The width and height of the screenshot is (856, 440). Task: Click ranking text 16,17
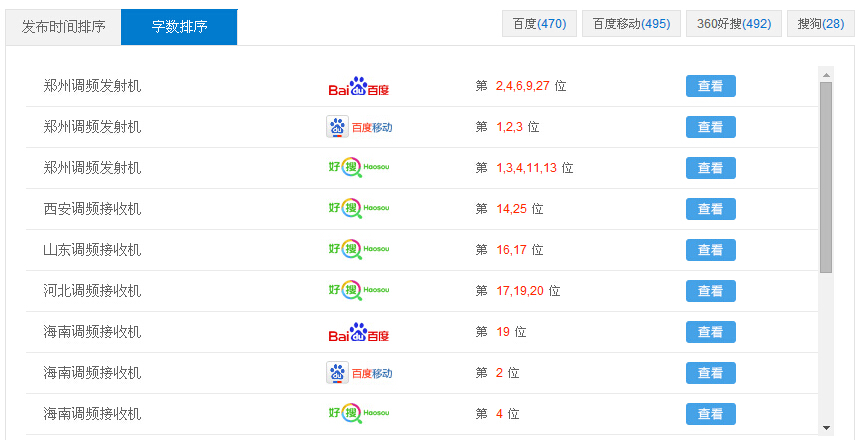(512, 250)
